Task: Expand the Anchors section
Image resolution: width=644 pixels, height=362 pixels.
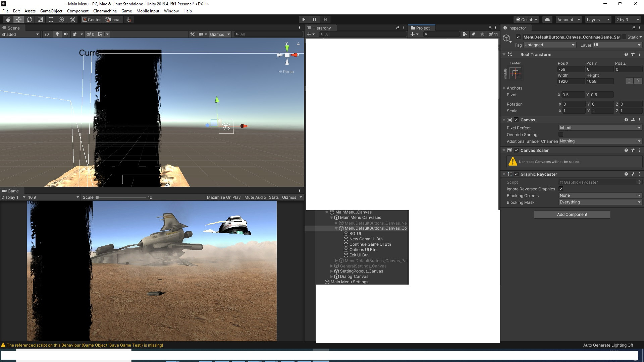Action: (504, 88)
